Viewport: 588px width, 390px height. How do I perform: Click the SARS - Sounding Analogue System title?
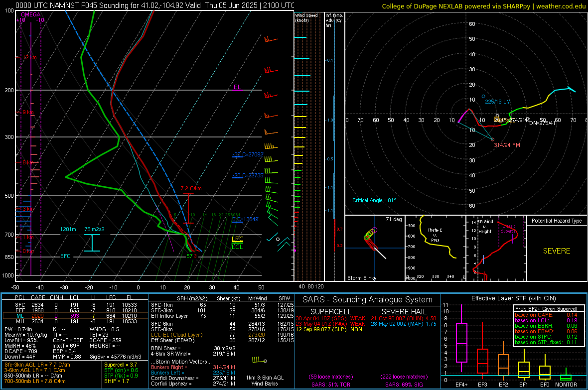368,300
